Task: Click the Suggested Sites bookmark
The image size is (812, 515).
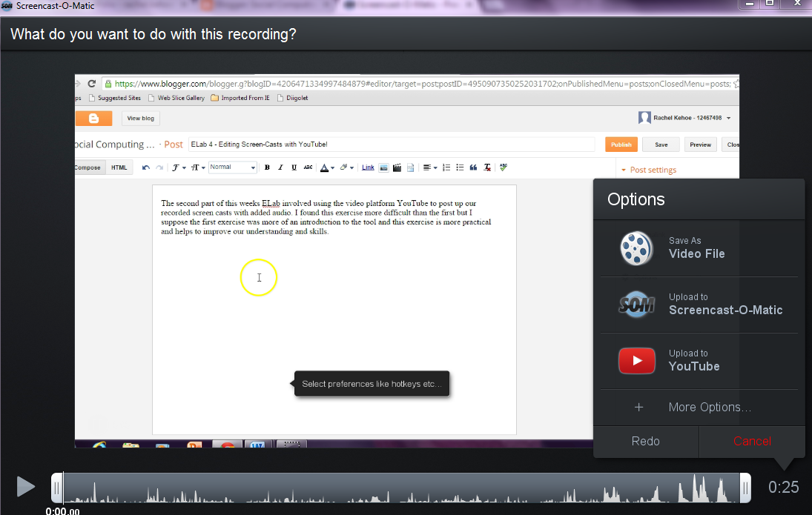Action: click(114, 98)
